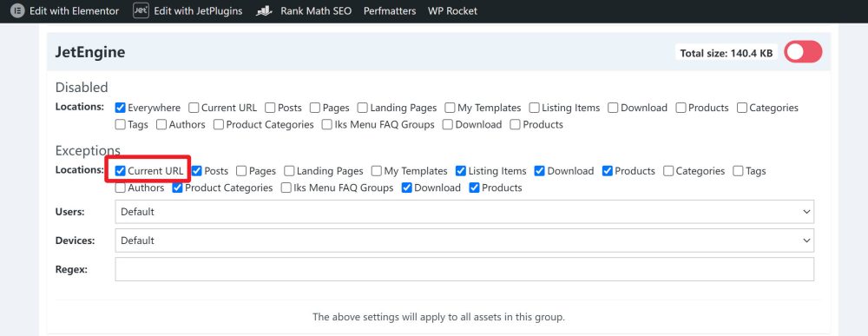
Task: Click the Rank Math SEO chart icon
Action: (x=264, y=11)
